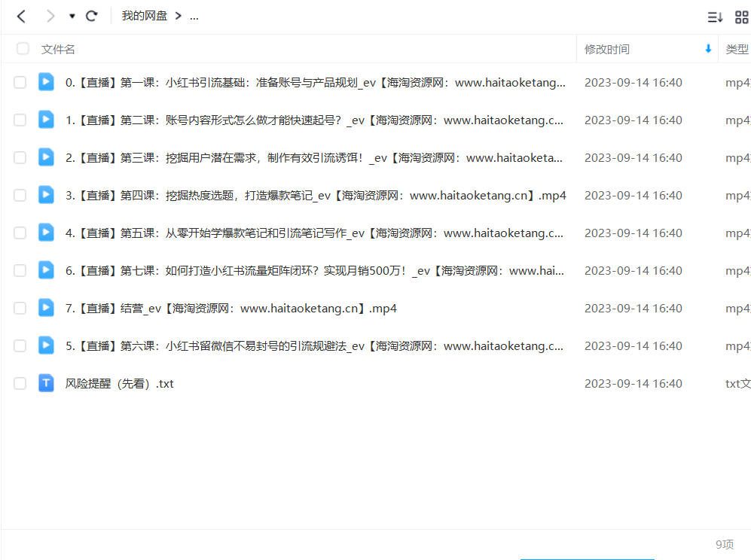751x560 pixels.
Task: Check the box for 第三课 video
Action: click(x=20, y=157)
